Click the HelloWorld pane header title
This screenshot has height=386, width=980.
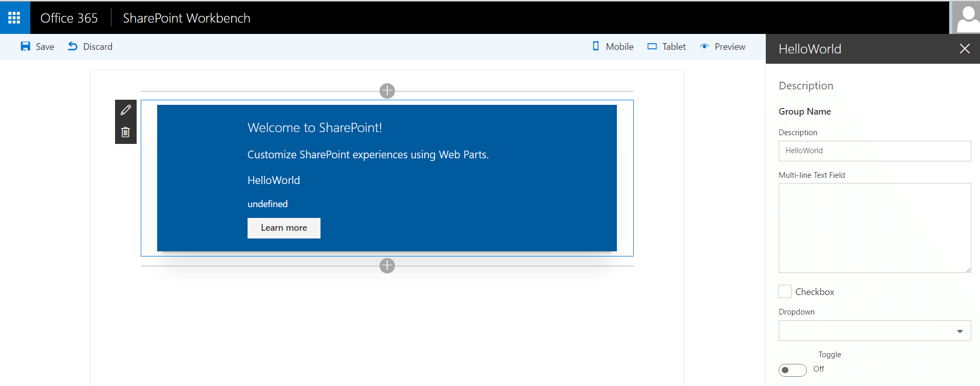[810, 49]
